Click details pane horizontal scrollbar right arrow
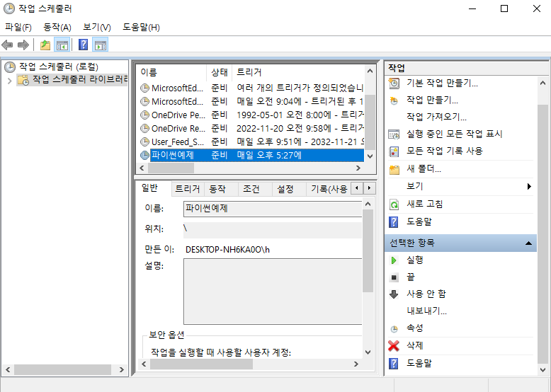The height and width of the screenshot is (392, 551). pyautogui.click(x=356, y=364)
